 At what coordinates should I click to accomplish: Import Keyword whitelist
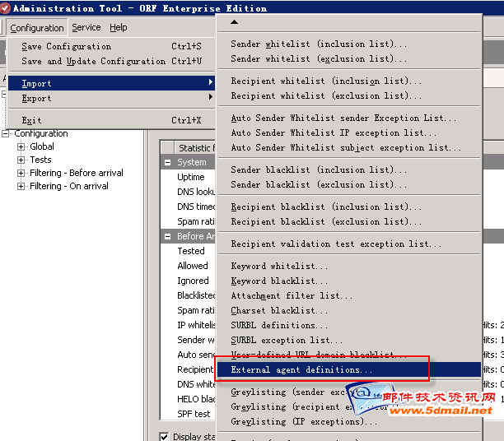(x=349, y=266)
